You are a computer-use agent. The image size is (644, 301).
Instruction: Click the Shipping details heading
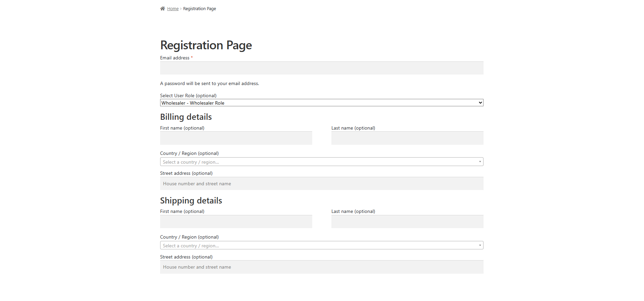(x=191, y=201)
